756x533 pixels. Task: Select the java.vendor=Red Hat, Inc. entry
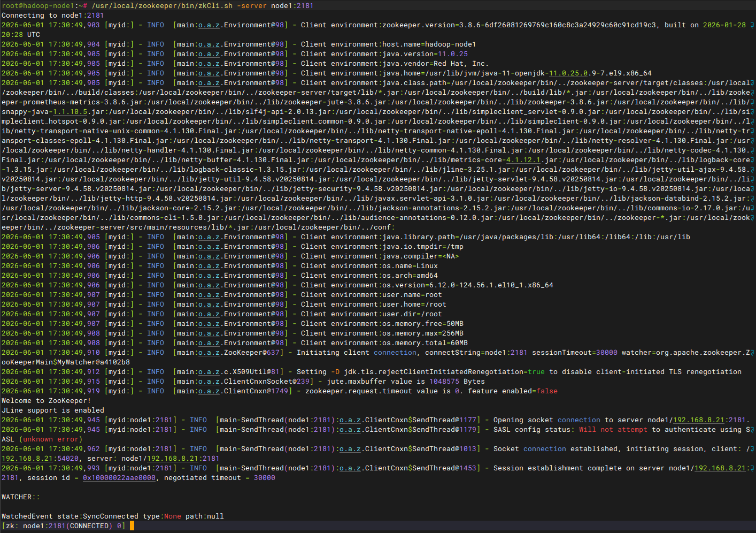point(436,64)
